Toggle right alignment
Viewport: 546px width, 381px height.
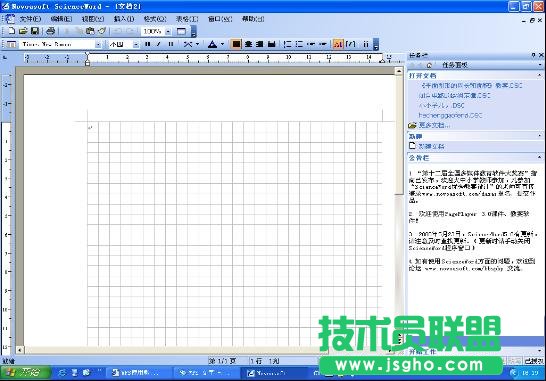pos(260,44)
